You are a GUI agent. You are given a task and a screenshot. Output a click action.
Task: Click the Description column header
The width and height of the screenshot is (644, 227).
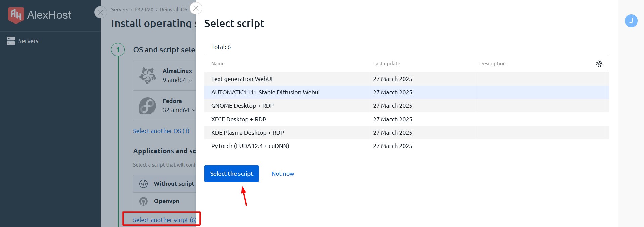coord(492,64)
